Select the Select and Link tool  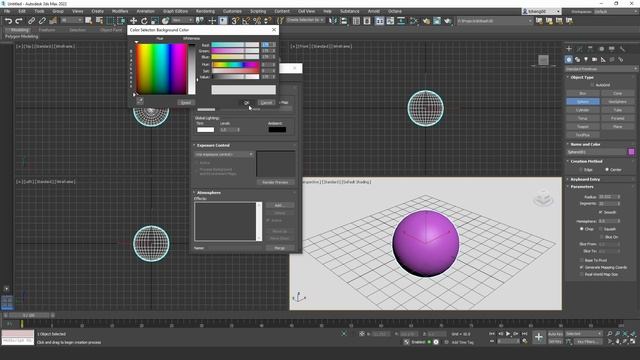point(31,20)
